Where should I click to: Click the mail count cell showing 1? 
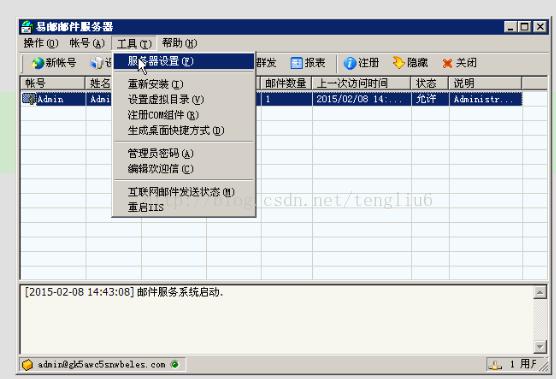(287, 99)
